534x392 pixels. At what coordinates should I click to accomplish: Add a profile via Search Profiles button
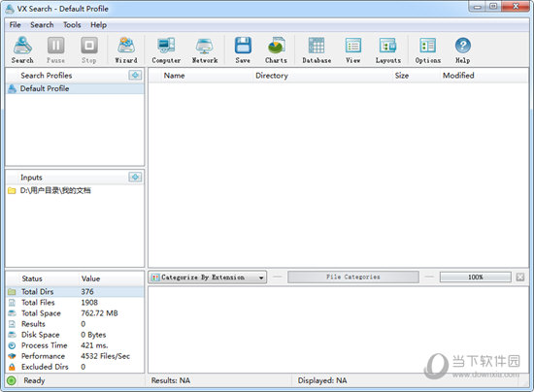point(135,76)
